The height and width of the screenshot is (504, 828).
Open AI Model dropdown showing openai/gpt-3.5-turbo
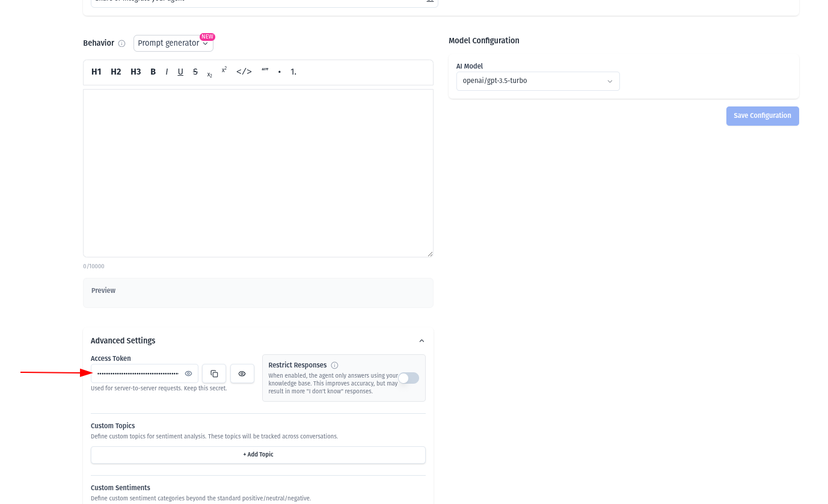coord(538,81)
